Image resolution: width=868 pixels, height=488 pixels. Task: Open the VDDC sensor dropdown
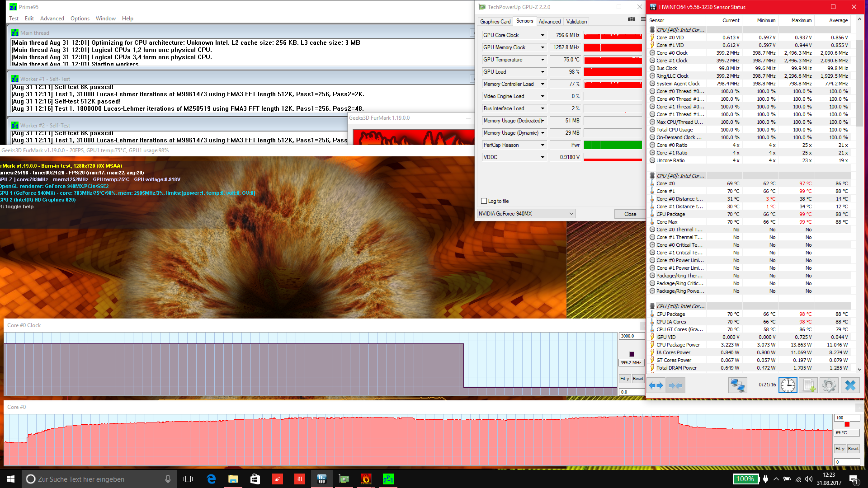542,157
